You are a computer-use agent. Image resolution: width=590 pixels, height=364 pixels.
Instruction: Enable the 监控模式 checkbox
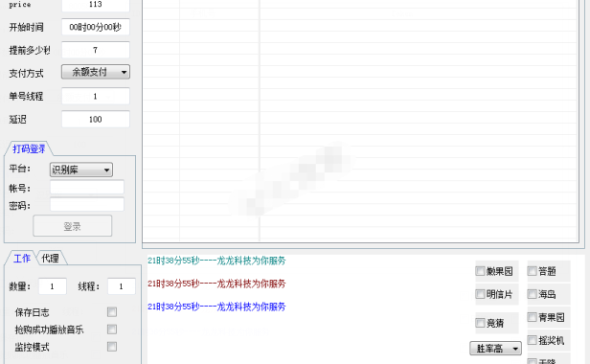tap(112, 347)
